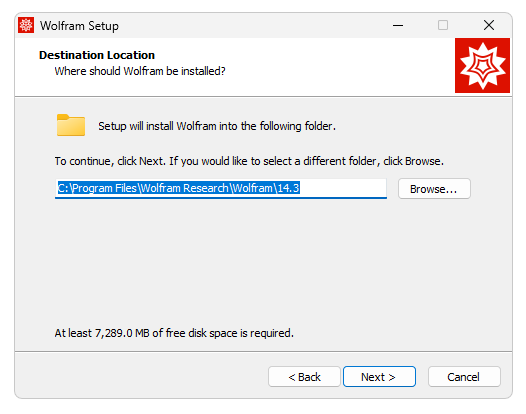This screenshot has width=526, height=414.
Task: Go to the previous step with Back
Action: (x=304, y=377)
